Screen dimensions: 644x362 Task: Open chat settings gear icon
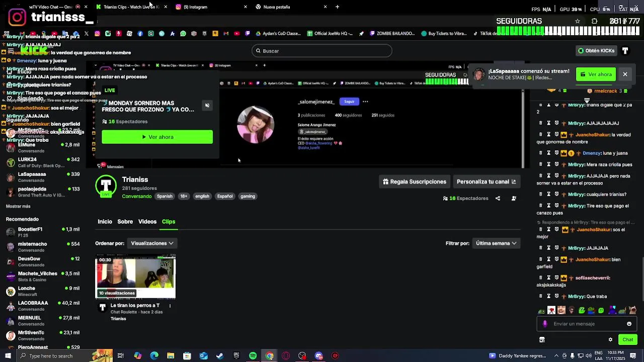tap(610, 340)
